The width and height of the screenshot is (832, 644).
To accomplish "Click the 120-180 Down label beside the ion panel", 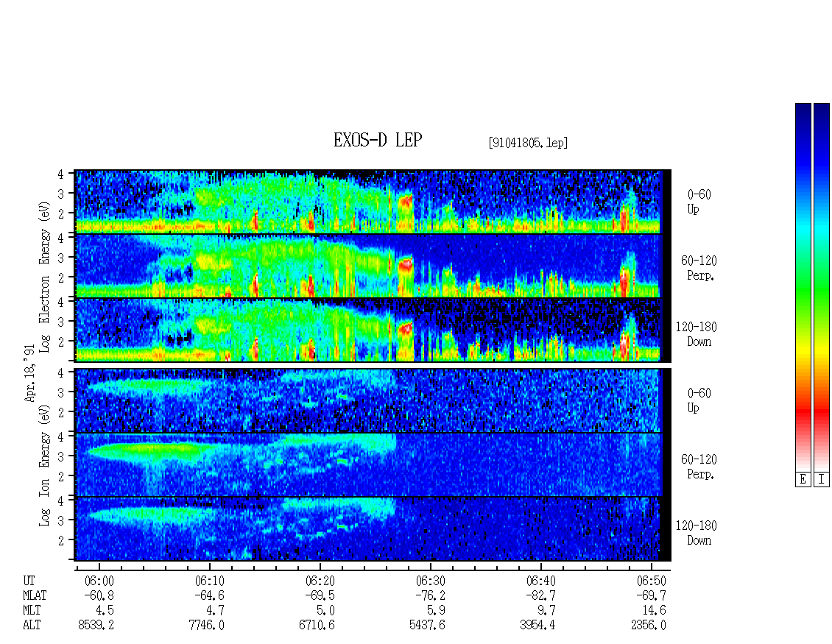I will [x=697, y=533].
